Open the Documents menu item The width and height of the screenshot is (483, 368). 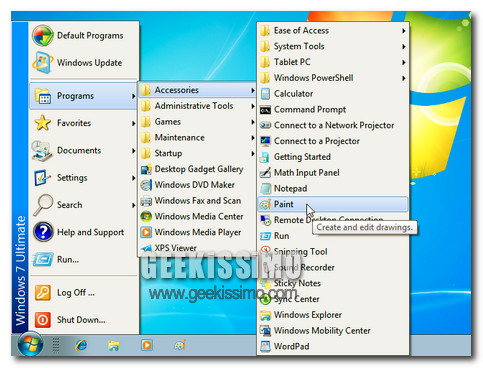pos(83,151)
